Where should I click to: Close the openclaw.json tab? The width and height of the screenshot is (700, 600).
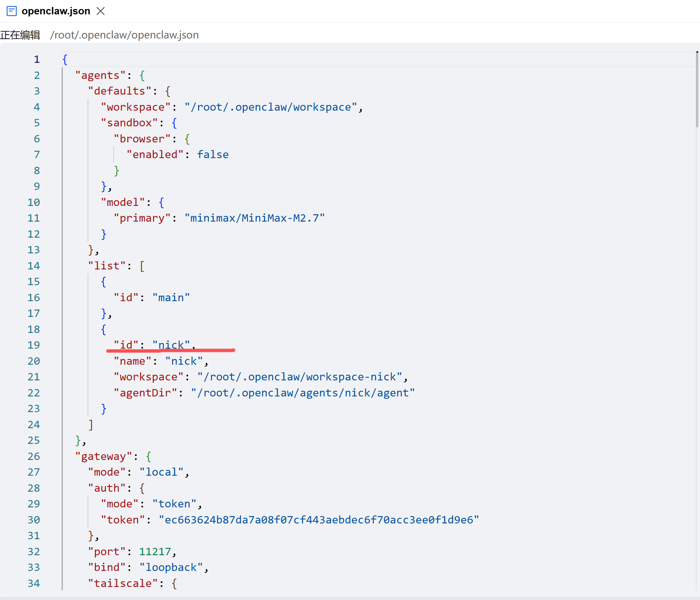click(x=100, y=11)
